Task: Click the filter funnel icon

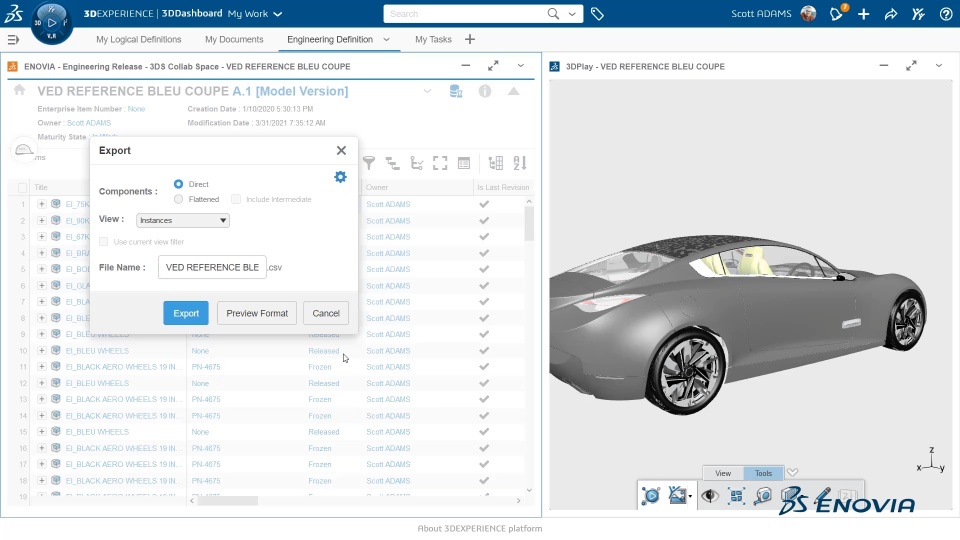Action: (369, 163)
